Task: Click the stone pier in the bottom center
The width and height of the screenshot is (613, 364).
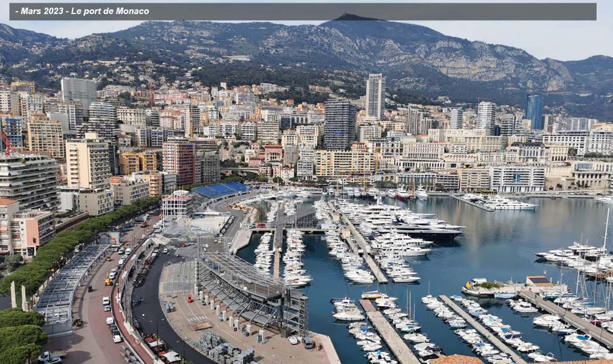Action: pos(388,332)
